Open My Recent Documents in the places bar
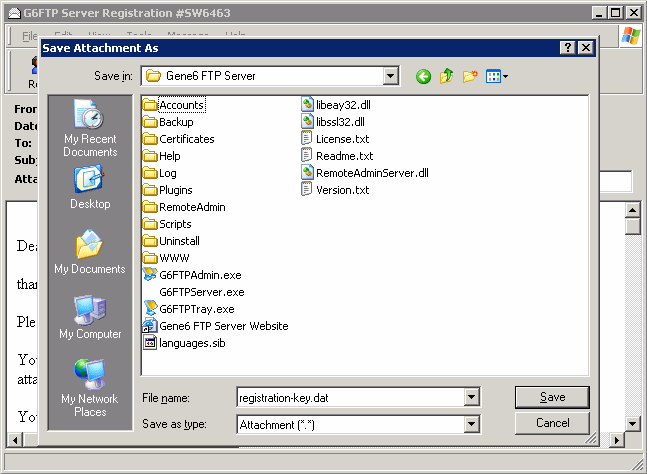647x474 pixels. tap(90, 129)
